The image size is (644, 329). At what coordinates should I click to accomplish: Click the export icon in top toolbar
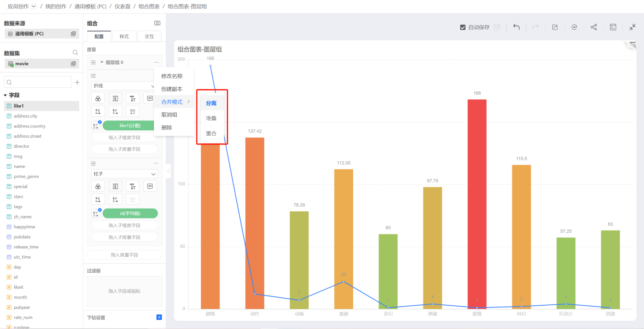pyautogui.click(x=555, y=27)
